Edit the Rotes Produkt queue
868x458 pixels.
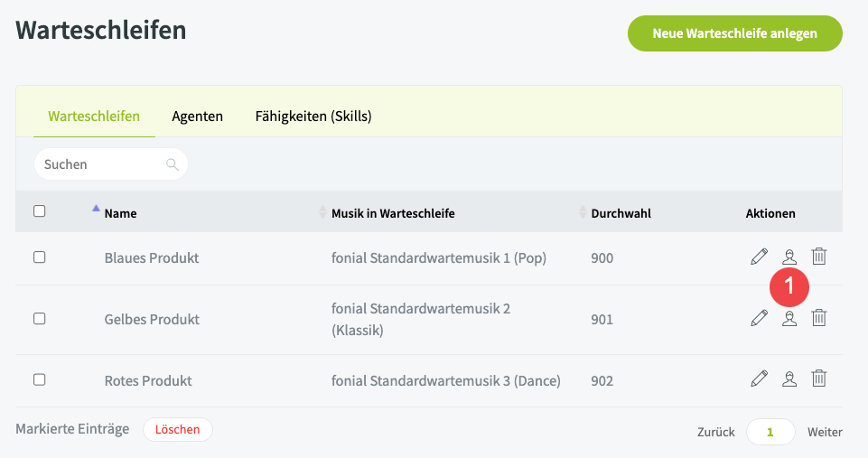pyautogui.click(x=759, y=379)
